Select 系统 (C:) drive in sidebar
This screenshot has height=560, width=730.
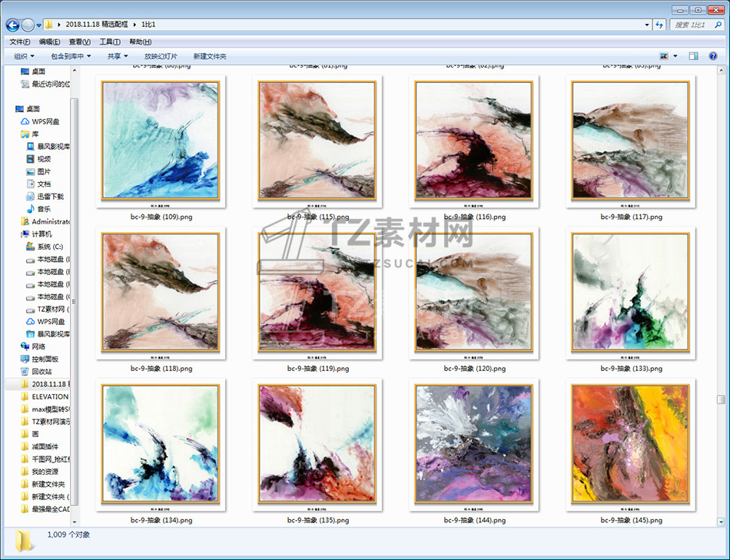tap(48, 247)
